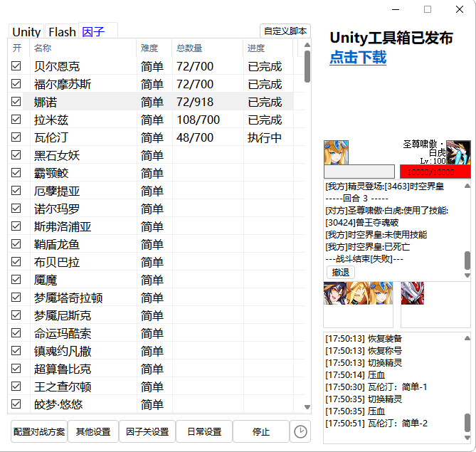Maximize the window
Screen dimensions: 476x452
428,9
